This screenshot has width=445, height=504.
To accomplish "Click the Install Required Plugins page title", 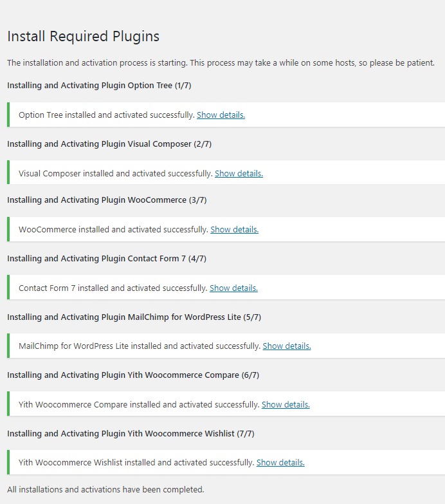I will point(83,36).
